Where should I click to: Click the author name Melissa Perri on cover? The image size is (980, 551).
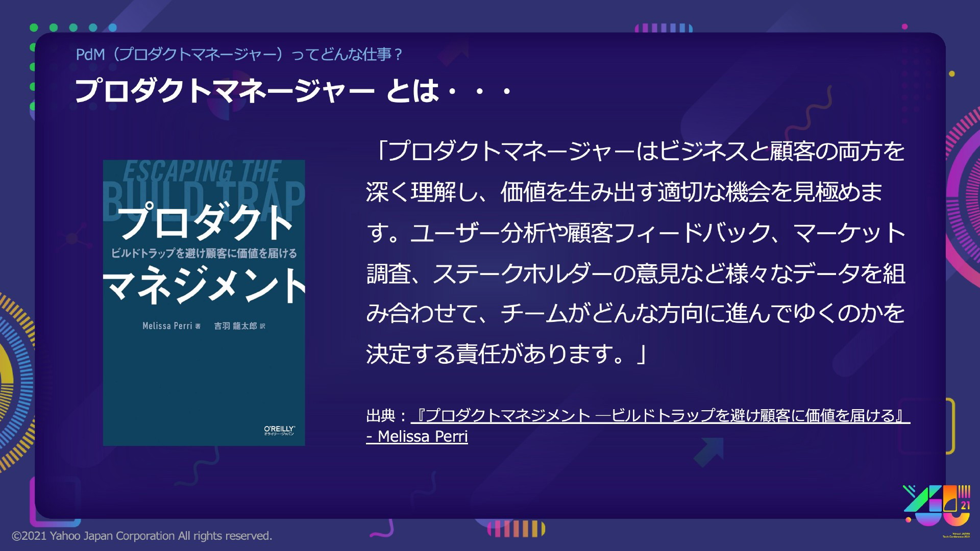coord(167,325)
